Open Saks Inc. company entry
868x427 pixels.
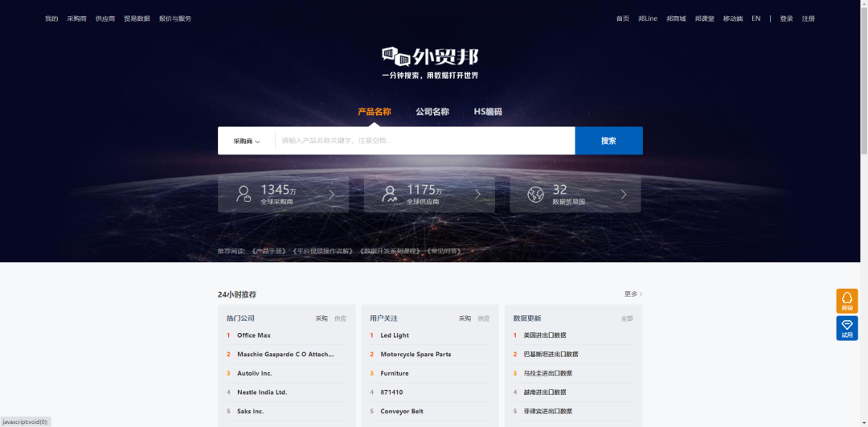(x=250, y=412)
